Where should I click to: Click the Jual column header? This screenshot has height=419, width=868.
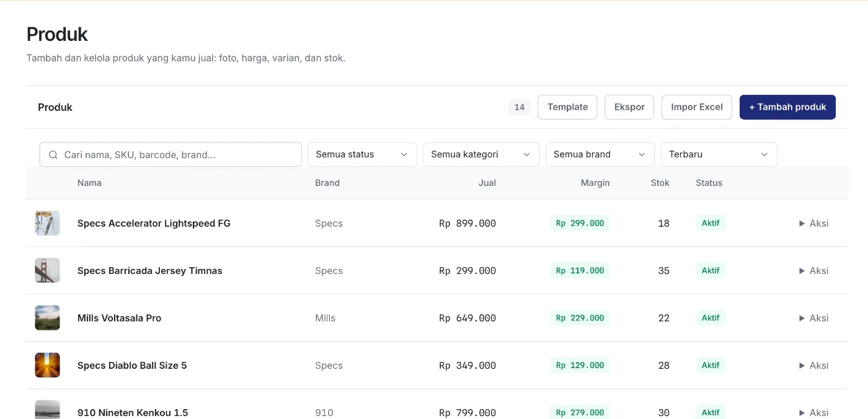tap(487, 183)
